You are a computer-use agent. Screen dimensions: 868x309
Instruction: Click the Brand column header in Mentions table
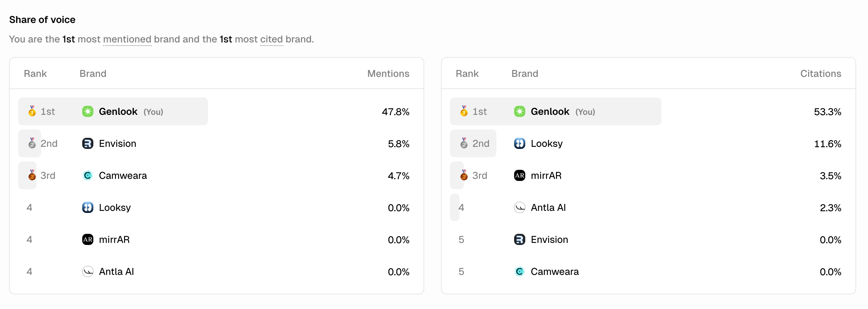coord(93,73)
